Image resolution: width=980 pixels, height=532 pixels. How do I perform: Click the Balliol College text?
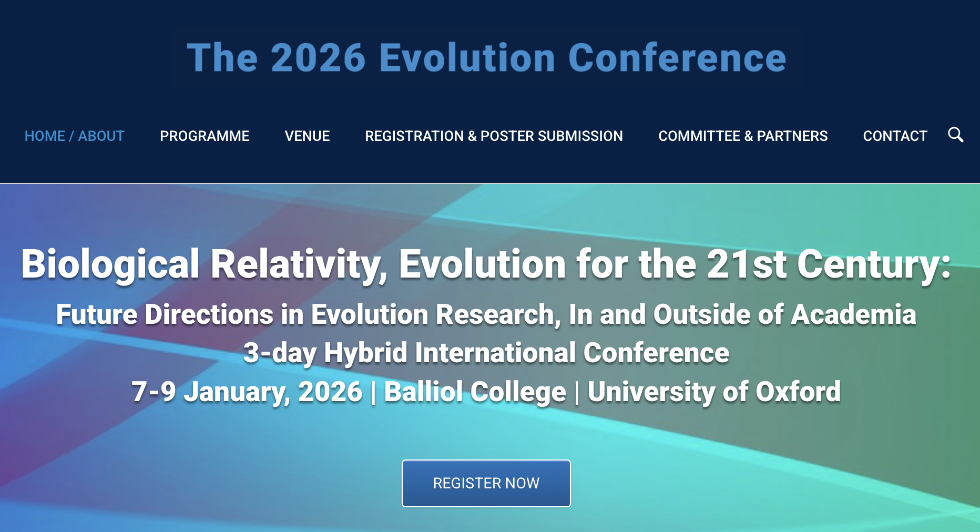tap(475, 392)
